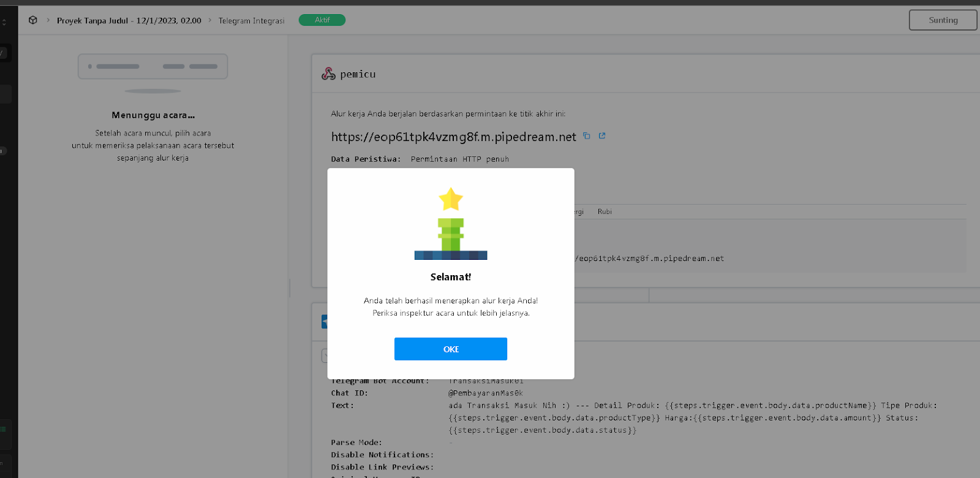
Task: Click the Disable Link Previews: label
Action: 382,467
